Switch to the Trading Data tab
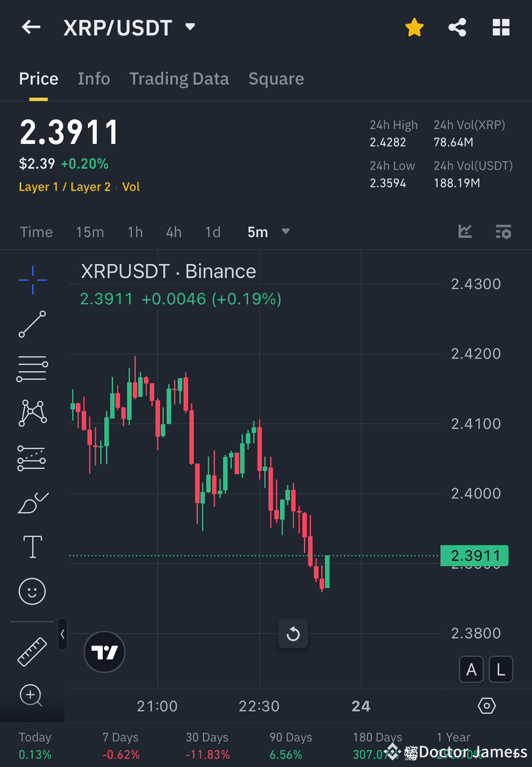 179,78
